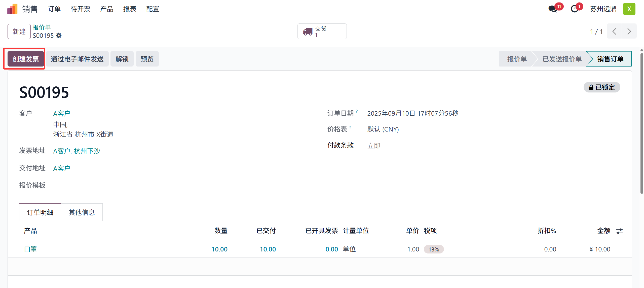Click delivered cell 10.00 under 已交付
The image size is (644, 288).
pyautogui.click(x=268, y=249)
